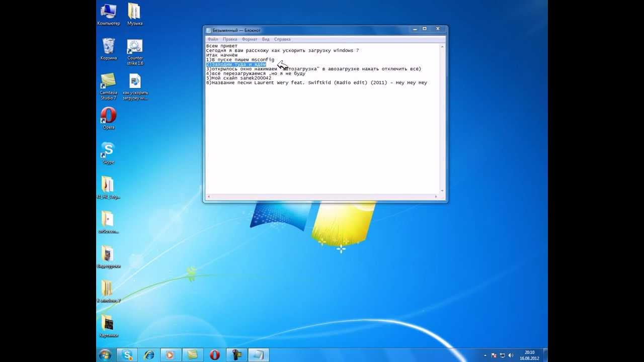Show hidden tray icons arrow
Image resolution: width=644 pixels, height=362 pixels.
pos(486,355)
